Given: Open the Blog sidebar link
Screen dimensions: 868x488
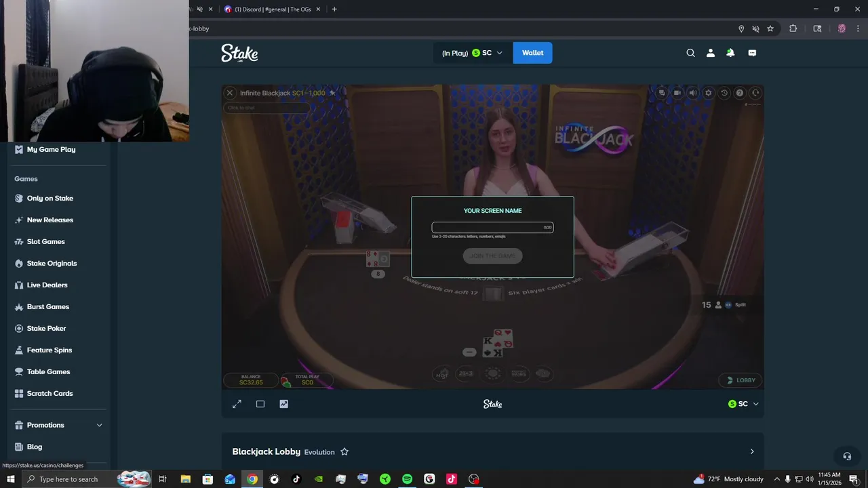Looking at the screenshot, I should (35, 447).
